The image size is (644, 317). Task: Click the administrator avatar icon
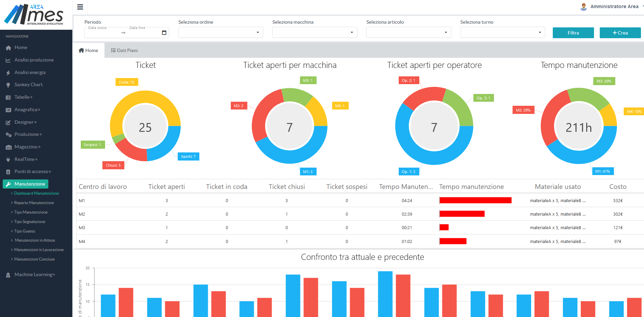tap(584, 7)
